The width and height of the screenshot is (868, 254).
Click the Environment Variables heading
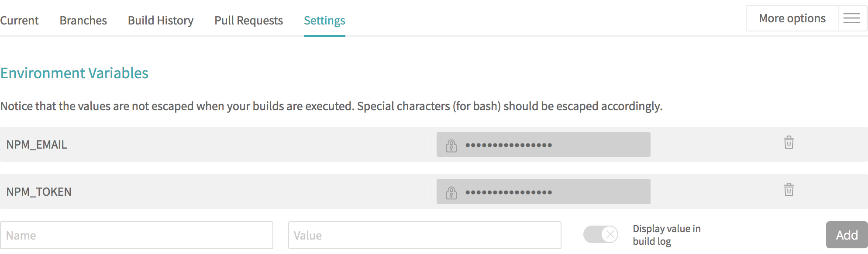(x=74, y=73)
